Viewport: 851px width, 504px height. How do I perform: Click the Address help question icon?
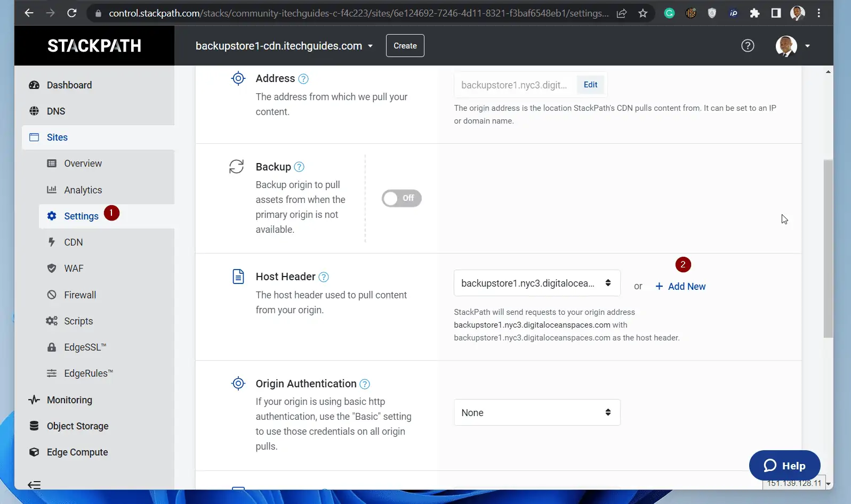click(x=303, y=79)
